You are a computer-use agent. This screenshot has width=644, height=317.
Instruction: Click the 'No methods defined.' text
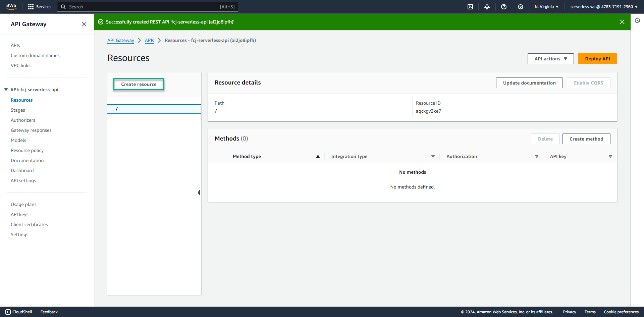click(412, 187)
